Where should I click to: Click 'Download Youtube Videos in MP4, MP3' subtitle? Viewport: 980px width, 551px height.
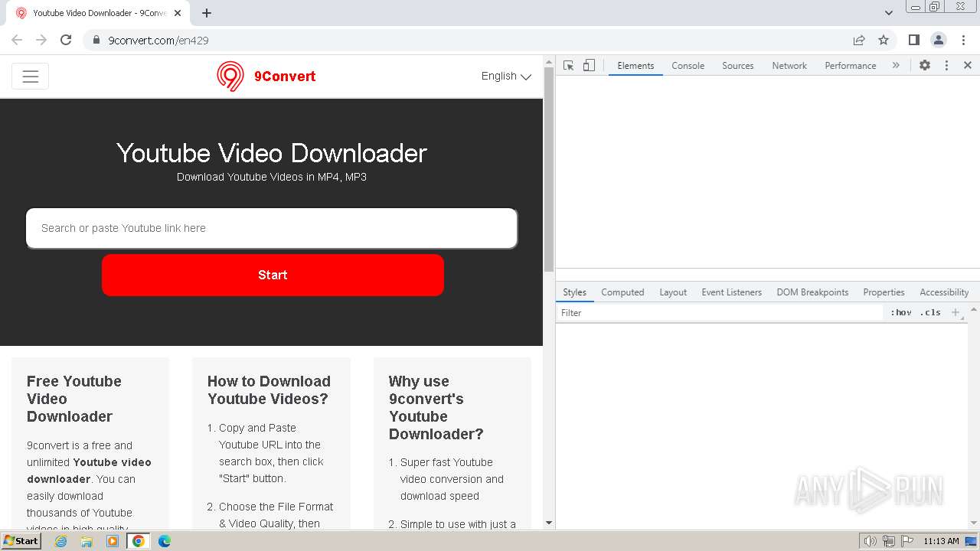pyautogui.click(x=272, y=177)
